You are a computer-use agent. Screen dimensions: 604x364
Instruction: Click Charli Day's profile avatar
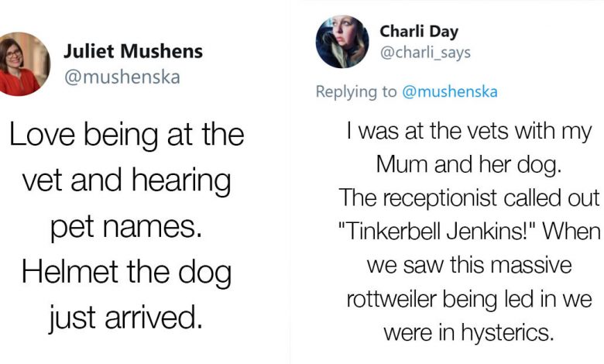[x=342, y=42]
